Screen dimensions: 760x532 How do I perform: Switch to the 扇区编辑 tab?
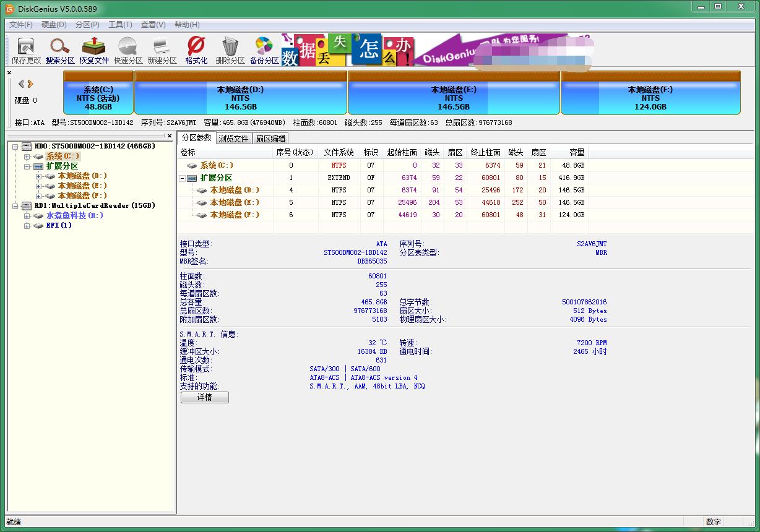point(270,139)
